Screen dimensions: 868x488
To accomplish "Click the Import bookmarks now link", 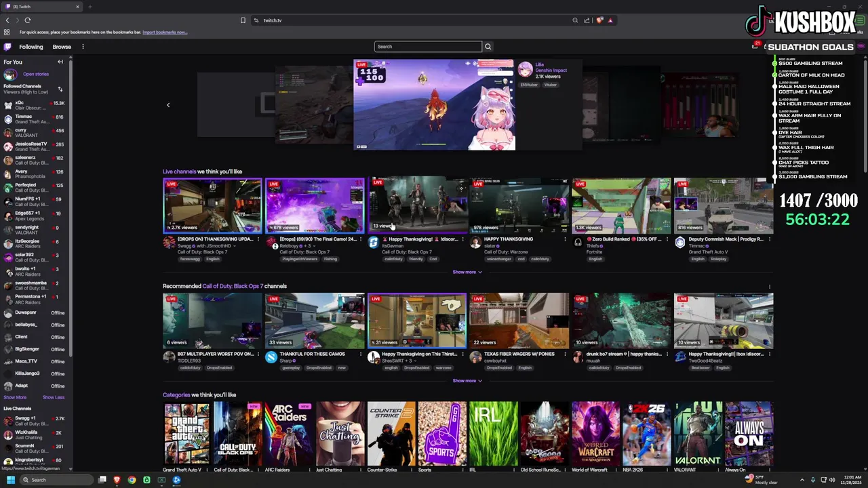I will tap(165, 32).
